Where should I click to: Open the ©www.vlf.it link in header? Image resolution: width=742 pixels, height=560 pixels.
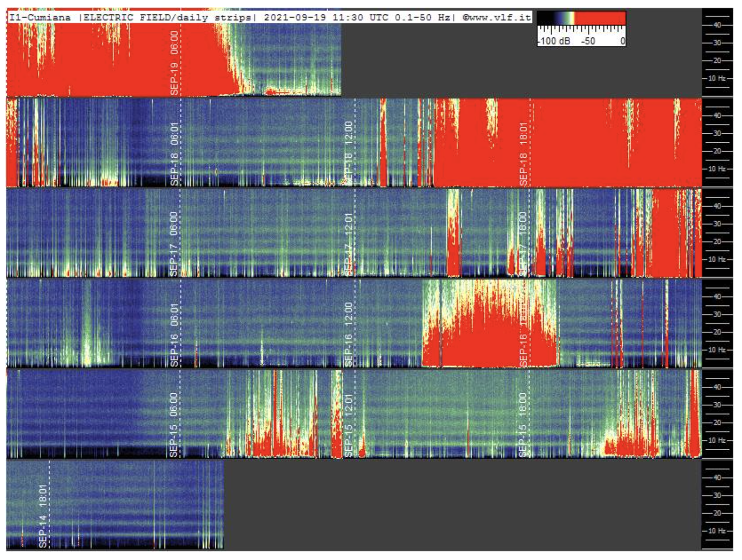pos(497,18)
